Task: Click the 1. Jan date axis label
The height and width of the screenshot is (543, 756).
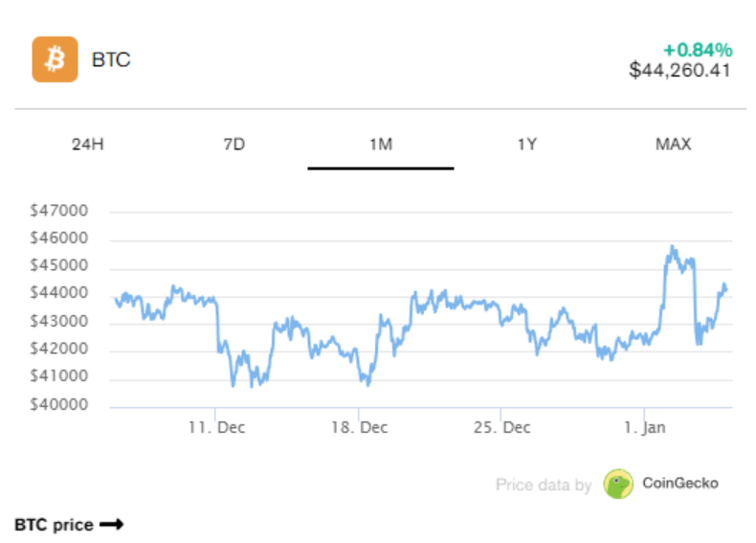Action: click(644, 427)
